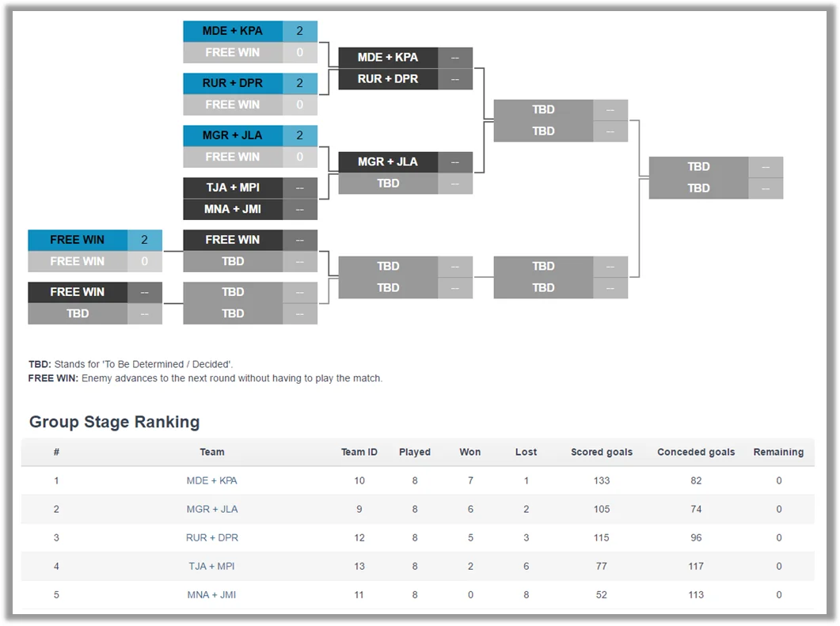The width and height of the screenshot is (840, 626).
Task: Open MDE + KPA link in ranking table
Action: point(211,480)
